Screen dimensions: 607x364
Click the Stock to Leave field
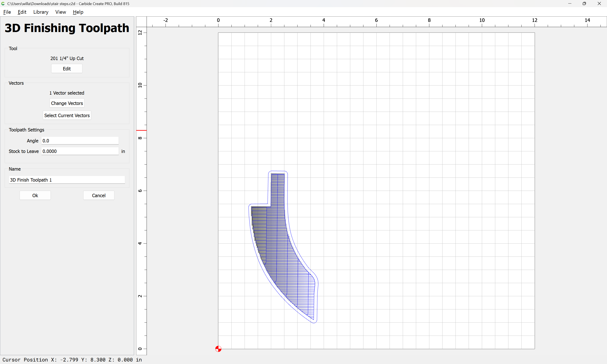point(80,151)
